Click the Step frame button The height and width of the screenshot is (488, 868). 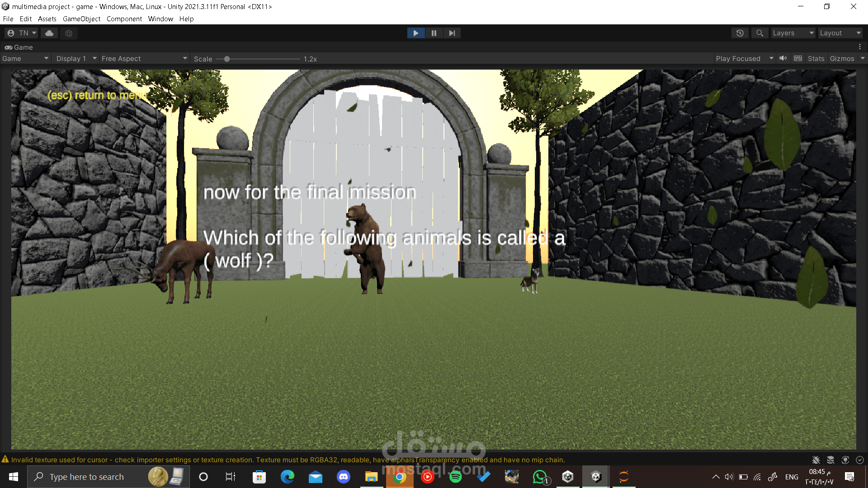coord(452,33)
